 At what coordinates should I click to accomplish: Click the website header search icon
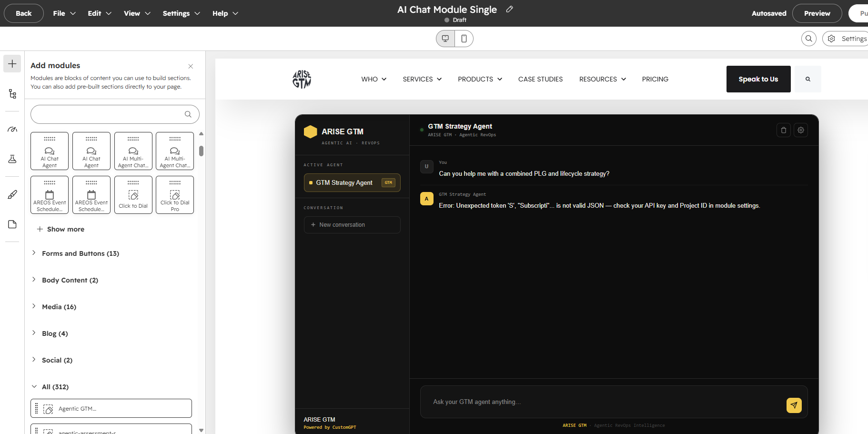click(x=808, y=79)
